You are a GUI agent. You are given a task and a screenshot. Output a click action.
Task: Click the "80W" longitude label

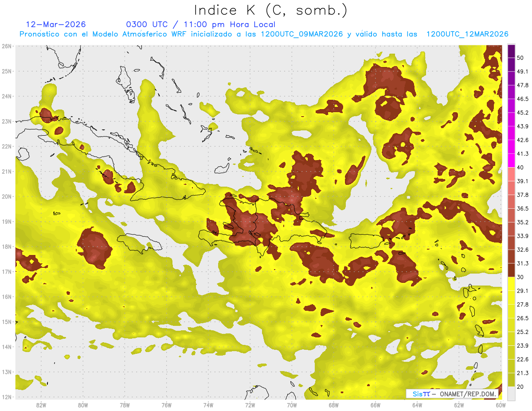click(83, 405)
